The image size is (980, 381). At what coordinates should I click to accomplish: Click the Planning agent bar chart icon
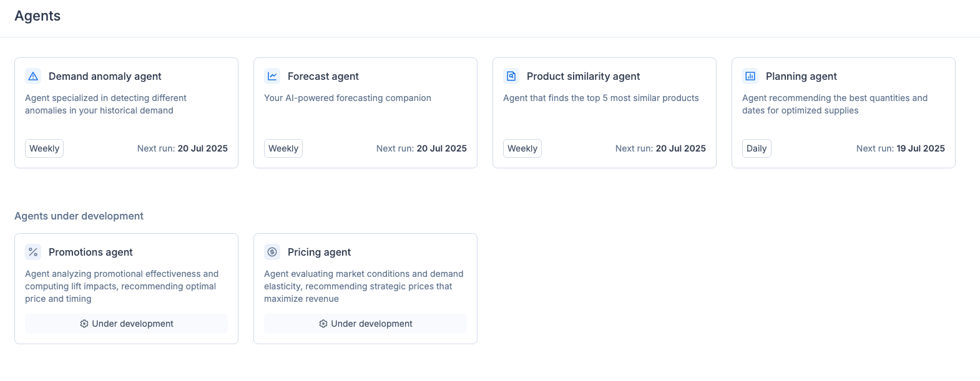click(x=750, y=76)
